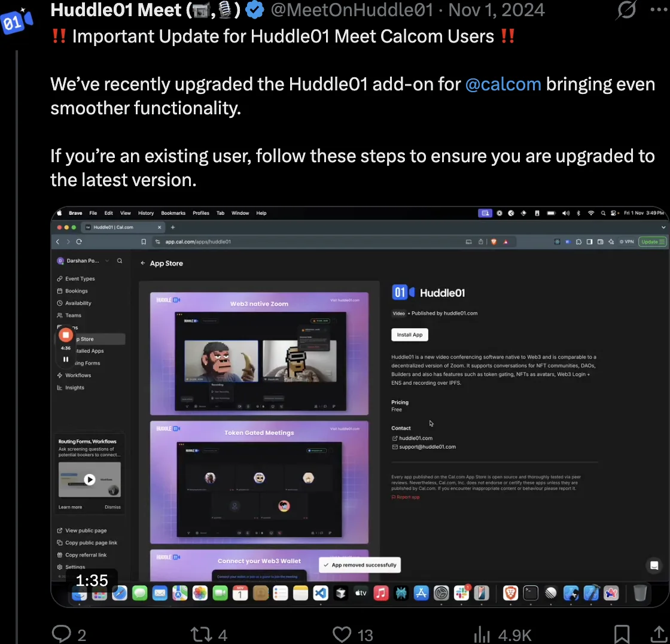Click Learn more in tips card
Viewport: 670px width, 644px height.
pyautogui.click(x=70, y=507)
